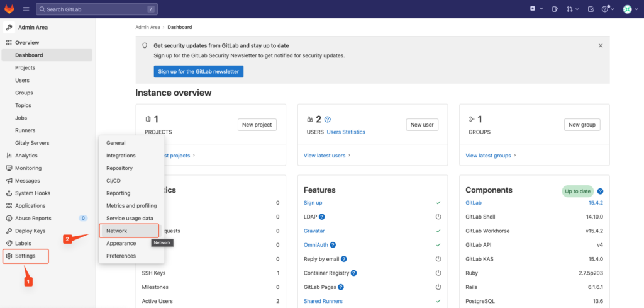Screen dimensions: 644x308
Task: Click the GitLab Pages help icon
Action: tap(340, 287)
